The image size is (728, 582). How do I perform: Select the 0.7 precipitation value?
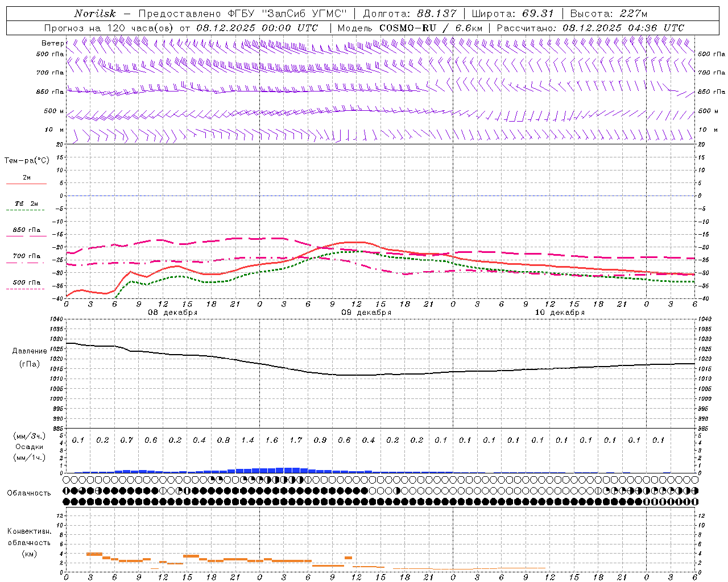pyautogui.click(x=127, y=440)
